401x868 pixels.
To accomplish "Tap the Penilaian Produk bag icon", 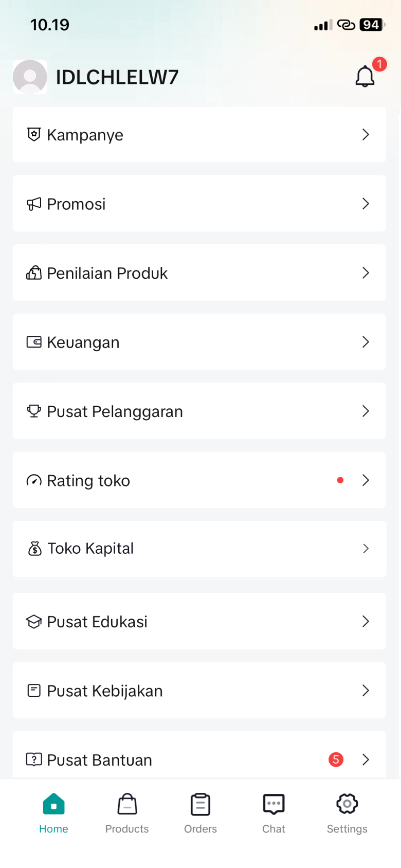I will [x=34, y=273].
